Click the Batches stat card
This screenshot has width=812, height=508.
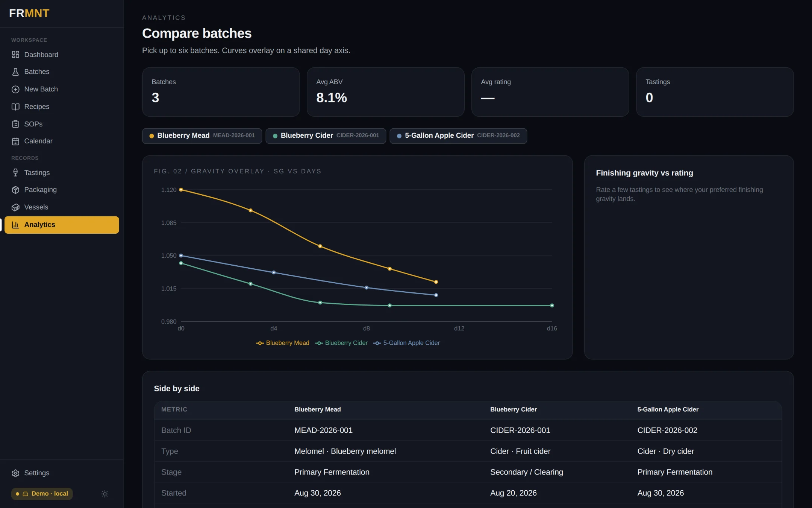click(221, 92)
